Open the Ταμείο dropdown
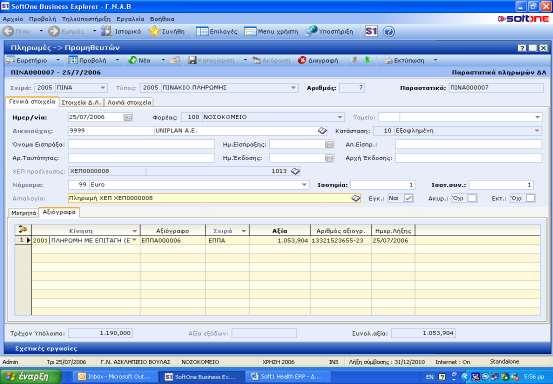The height and width of the screenshot is (384, 553). click(537, 117)
